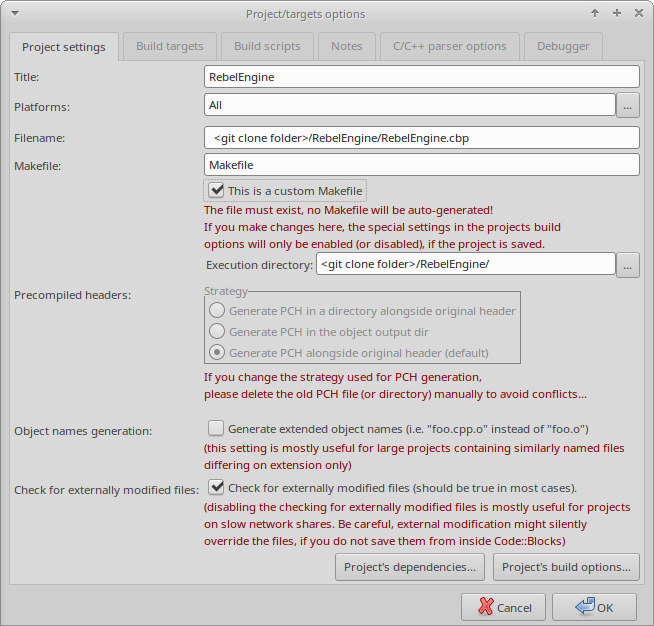Click the Precompiled headers label
Screen dimensions: 654x626
(x=73, y=295)
